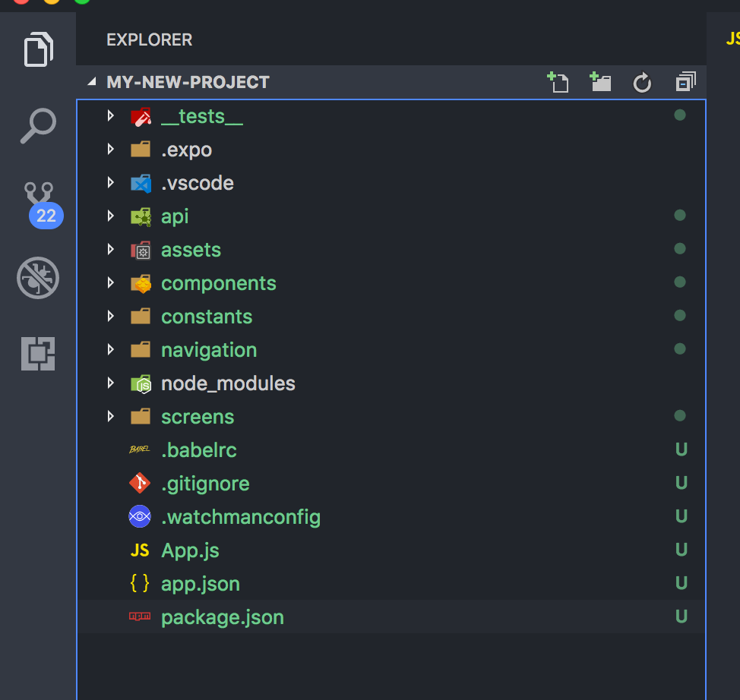Click the U badge next to app.json

click(x=681, y=582)
